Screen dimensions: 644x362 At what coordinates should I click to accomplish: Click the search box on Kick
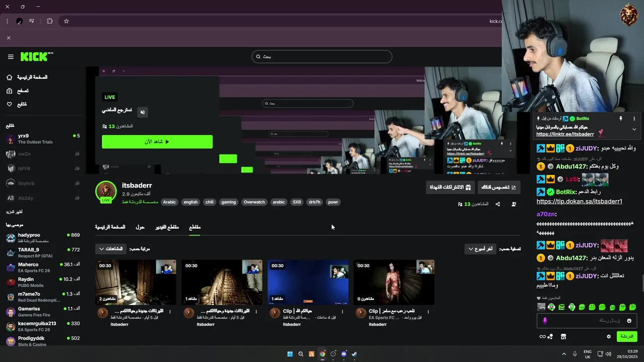coord(321,56)
